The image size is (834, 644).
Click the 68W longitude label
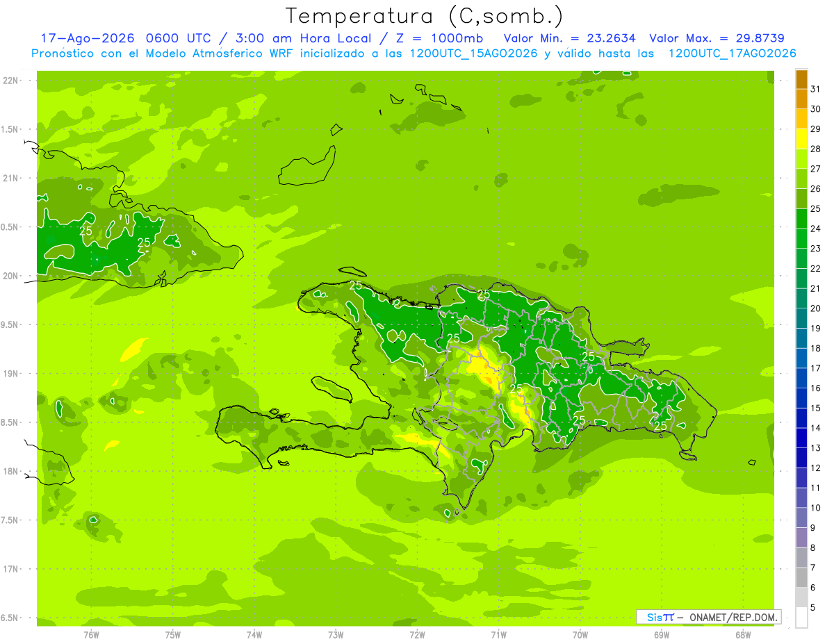[x=743, y=634]
